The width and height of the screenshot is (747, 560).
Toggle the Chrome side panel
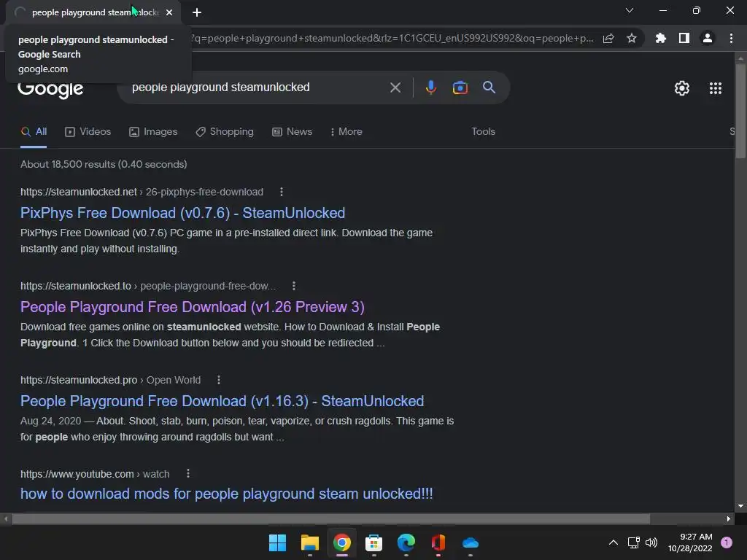(x=684, y=38)
